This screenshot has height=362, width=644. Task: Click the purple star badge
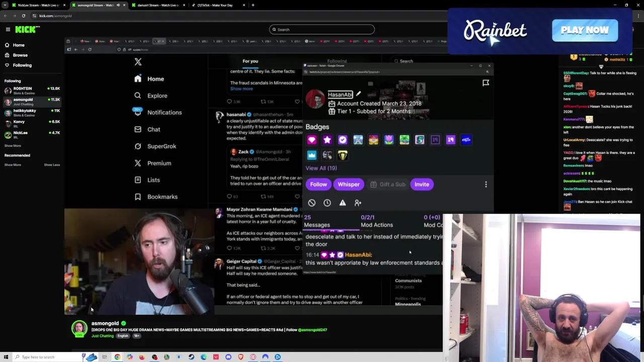pos(327,140)
